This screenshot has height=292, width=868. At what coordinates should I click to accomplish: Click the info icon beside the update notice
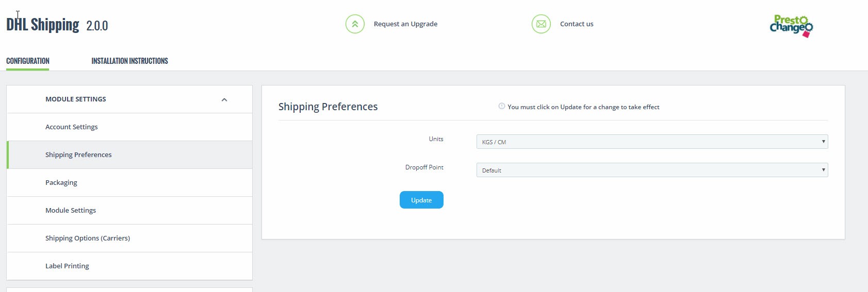(x=501, y=107)
